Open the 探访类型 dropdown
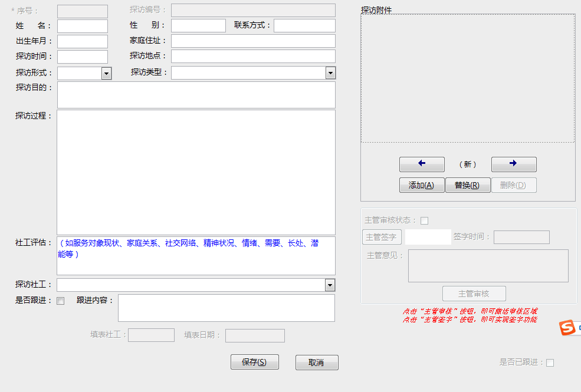Screen dimensions: 581x392 330,73
